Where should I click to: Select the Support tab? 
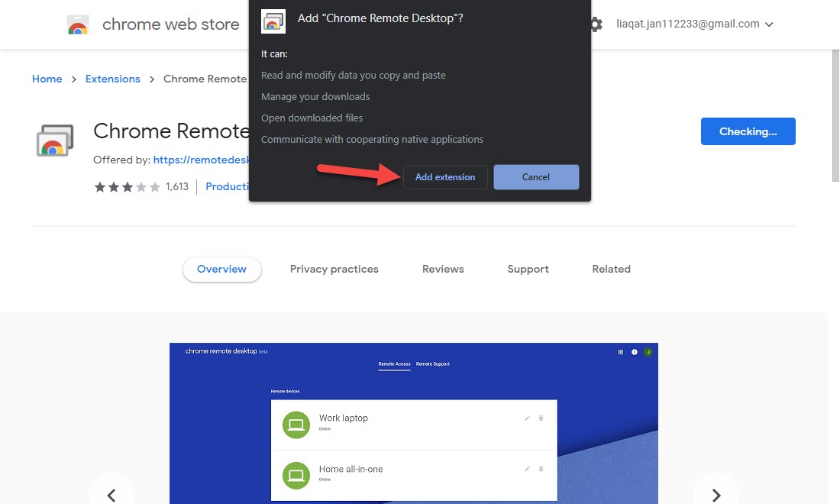pyautogui.click(x=528, y=269)
